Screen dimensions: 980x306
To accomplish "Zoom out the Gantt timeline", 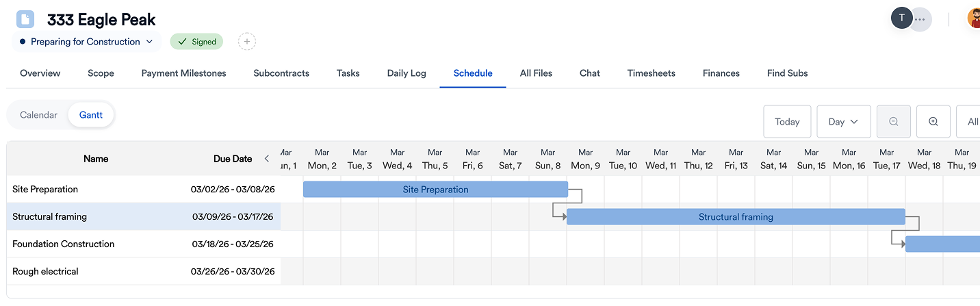I will 893,122.
